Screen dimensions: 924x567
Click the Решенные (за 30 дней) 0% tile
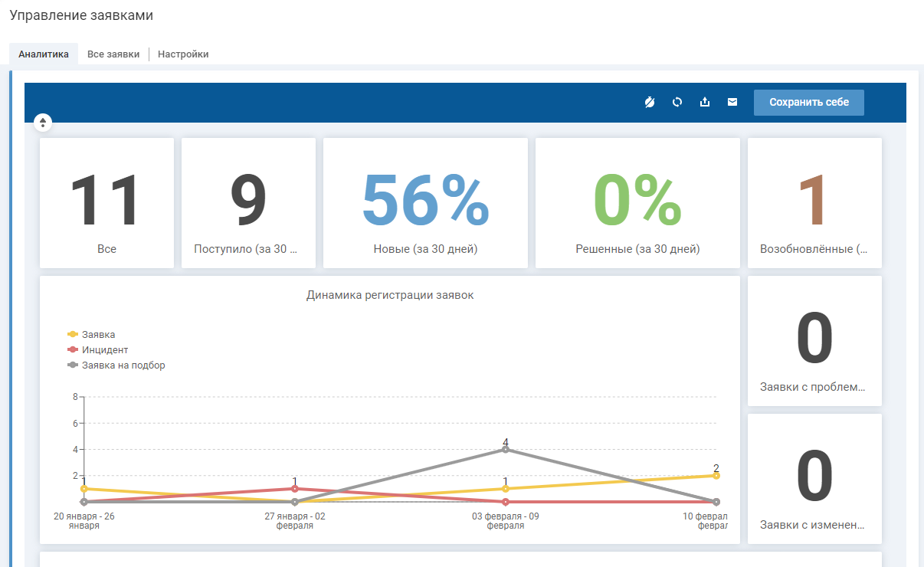(x=637, y=203)
